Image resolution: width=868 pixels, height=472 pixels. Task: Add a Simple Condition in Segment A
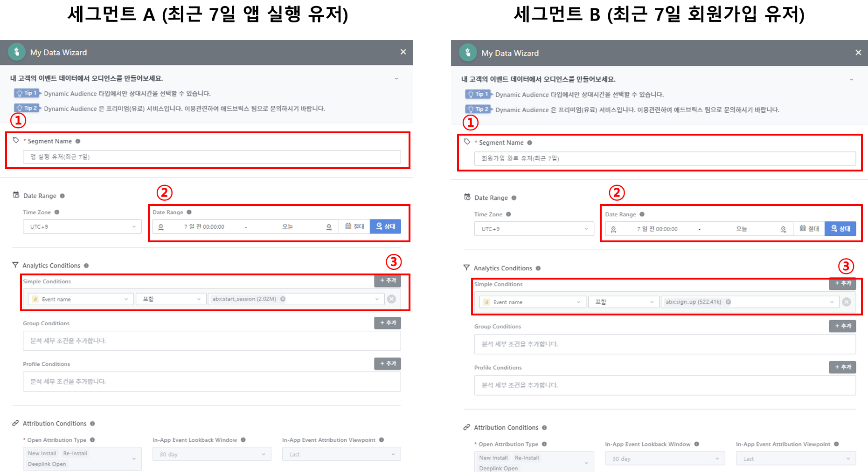pos(388,280)
